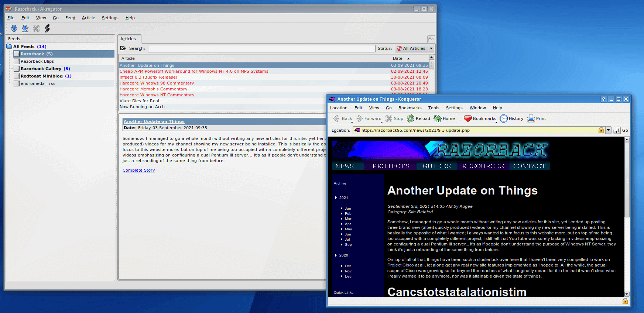
Task: Click the question-mark help button in Konqueror's title bar
Action: point(604,99)
